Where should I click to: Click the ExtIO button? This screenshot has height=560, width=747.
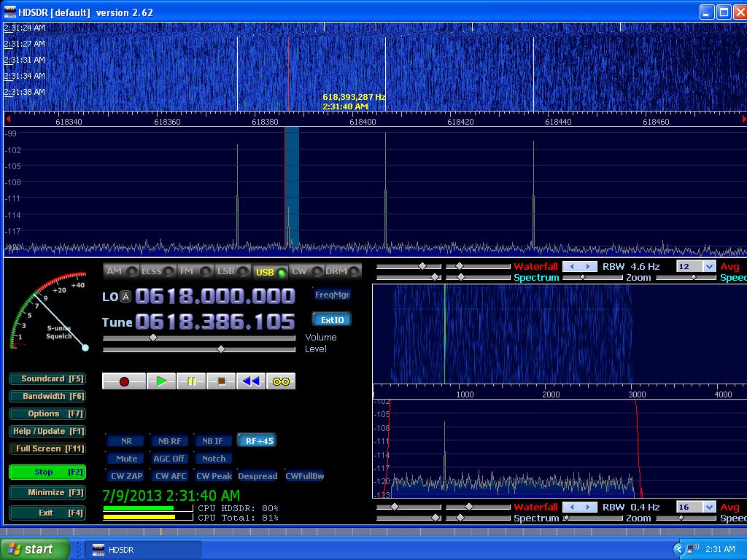(332, 320)
